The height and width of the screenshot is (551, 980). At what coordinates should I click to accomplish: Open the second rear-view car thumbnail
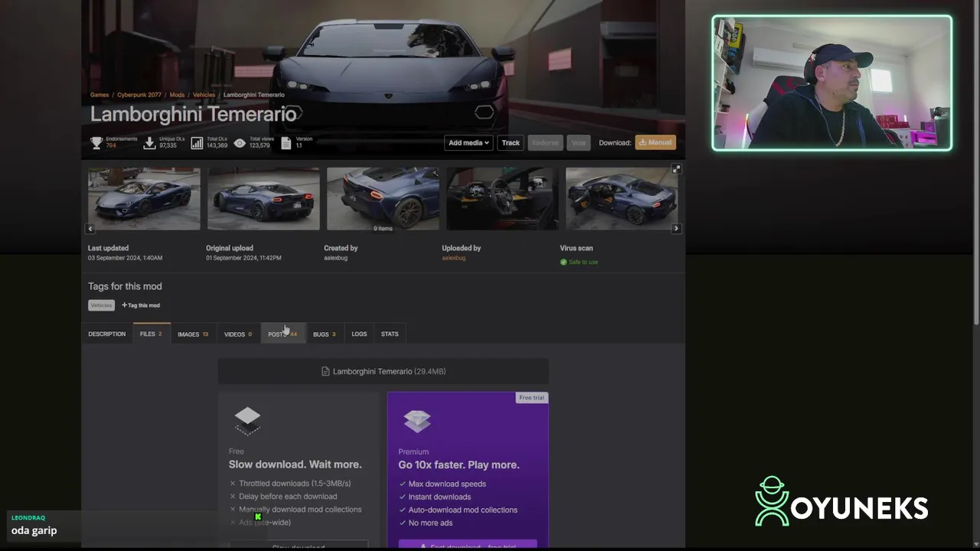(263, 198)
